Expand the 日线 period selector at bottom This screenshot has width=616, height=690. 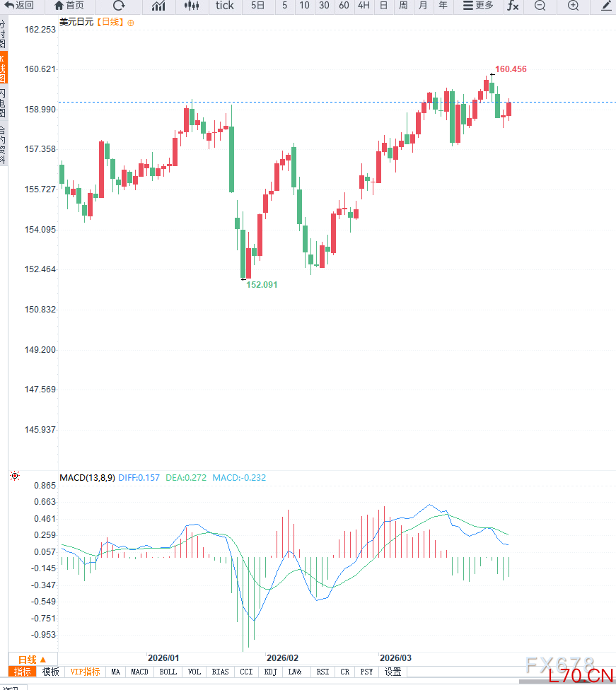[32, 660]
